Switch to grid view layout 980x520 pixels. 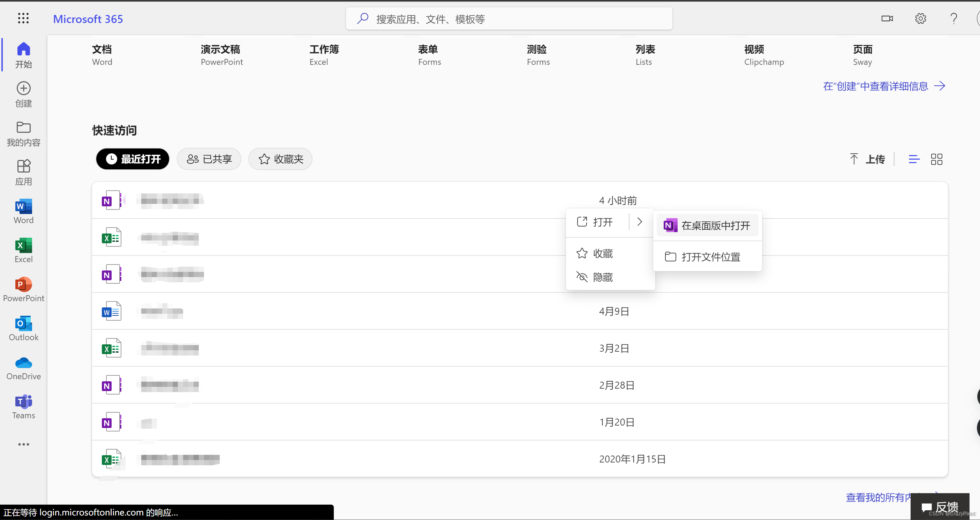click(936, 159)
